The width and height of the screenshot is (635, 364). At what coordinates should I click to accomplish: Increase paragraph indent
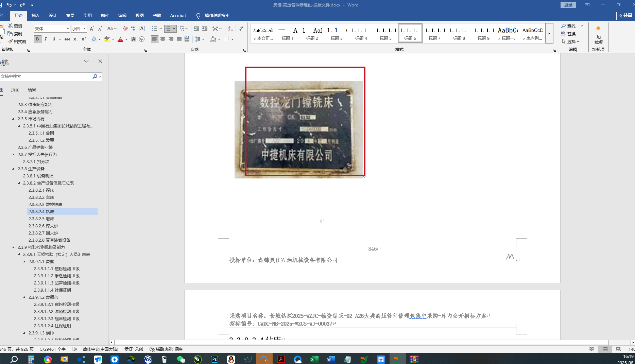pyautogui.click(x=204, y=29)
